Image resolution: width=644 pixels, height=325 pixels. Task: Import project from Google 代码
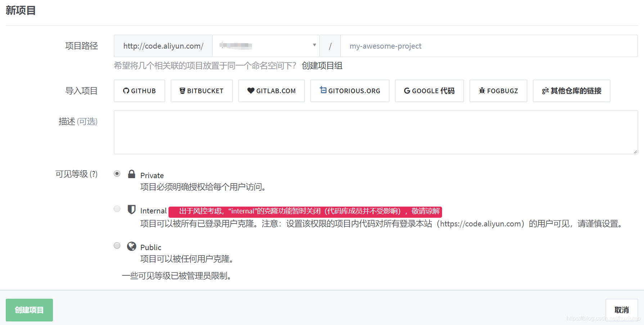pos(429,91)
